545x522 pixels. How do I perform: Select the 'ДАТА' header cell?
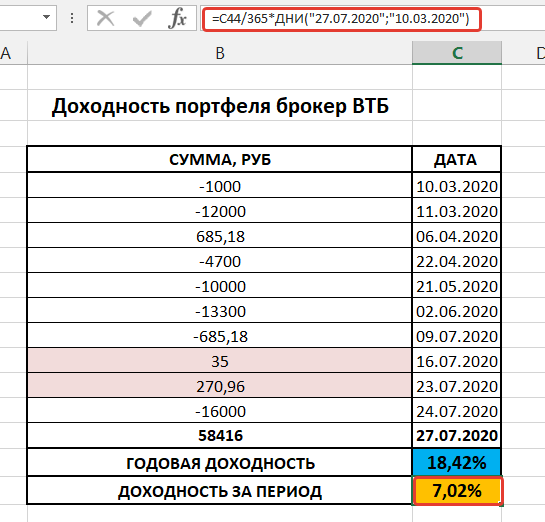coord(456,160)
